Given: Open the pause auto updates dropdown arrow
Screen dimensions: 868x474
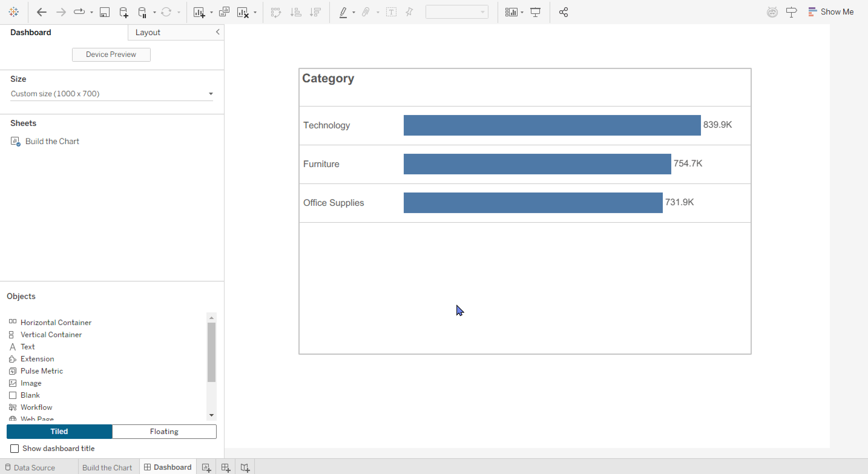Looking at the screenshot, I should click(x=154, y=12).
